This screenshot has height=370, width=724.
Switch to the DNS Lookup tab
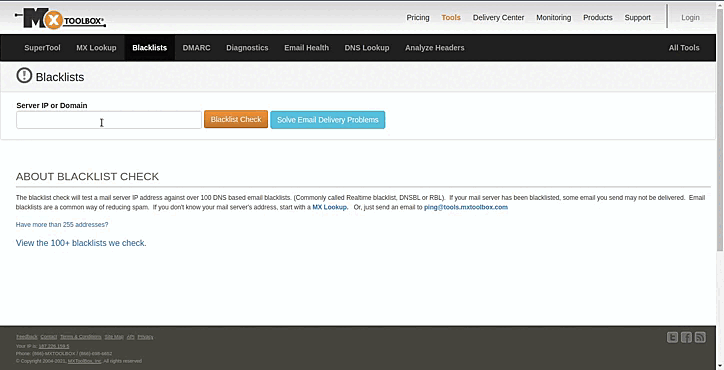coord(367,48)
